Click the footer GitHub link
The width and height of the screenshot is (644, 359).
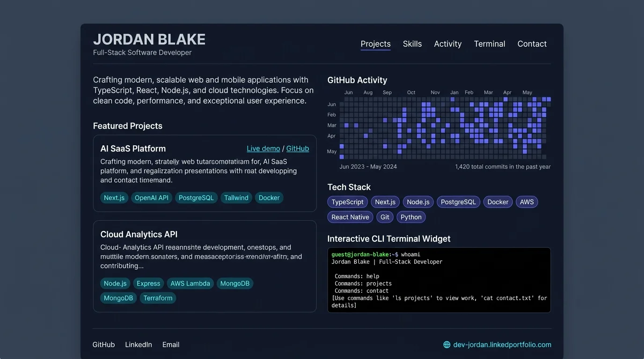click(103, 345)
